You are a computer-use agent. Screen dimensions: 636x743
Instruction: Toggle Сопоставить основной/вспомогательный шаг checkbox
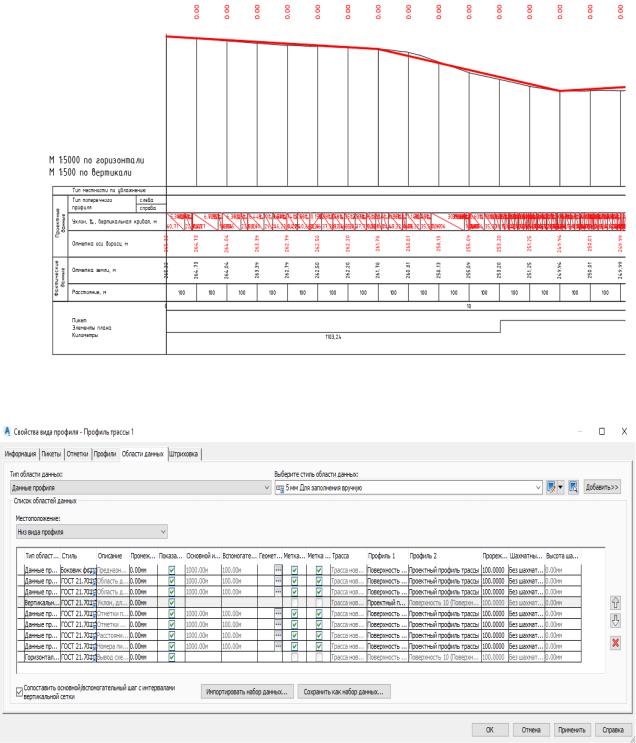[19, 692]
